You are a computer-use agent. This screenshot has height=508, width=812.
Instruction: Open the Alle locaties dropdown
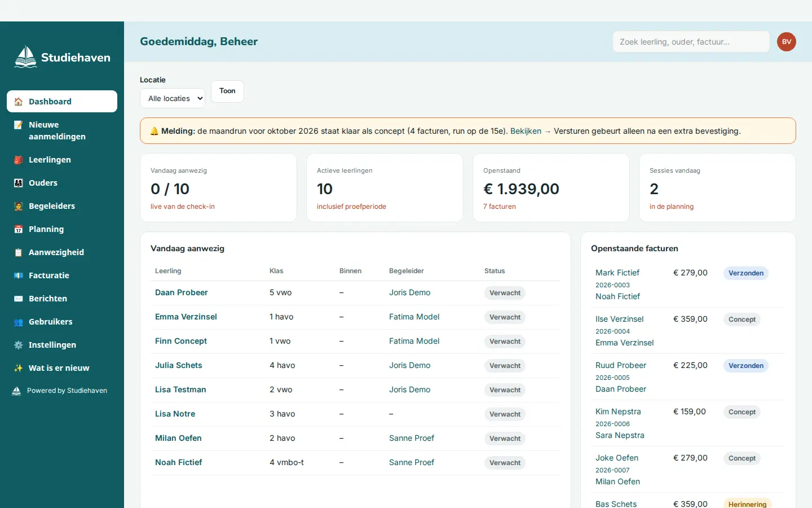(173, 98)
